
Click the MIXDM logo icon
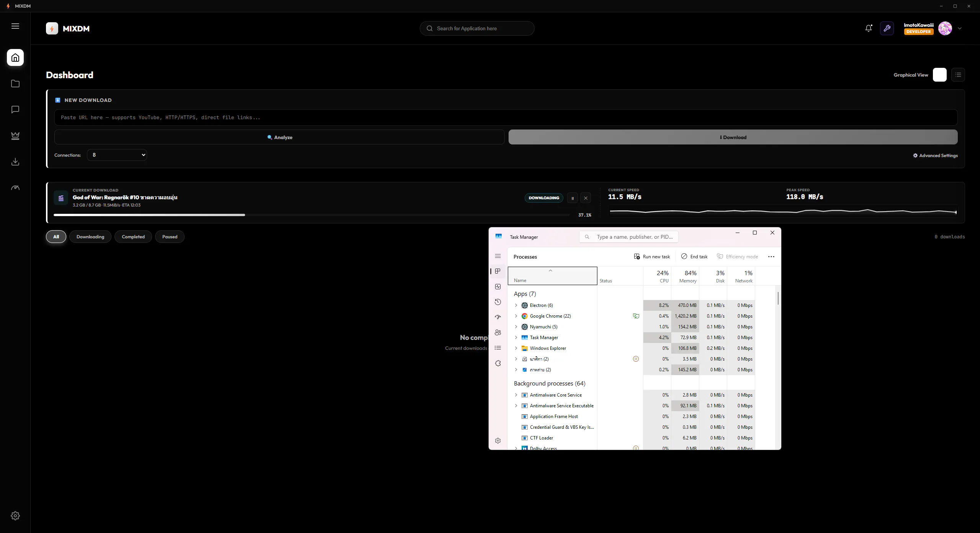tap(52, 28)
